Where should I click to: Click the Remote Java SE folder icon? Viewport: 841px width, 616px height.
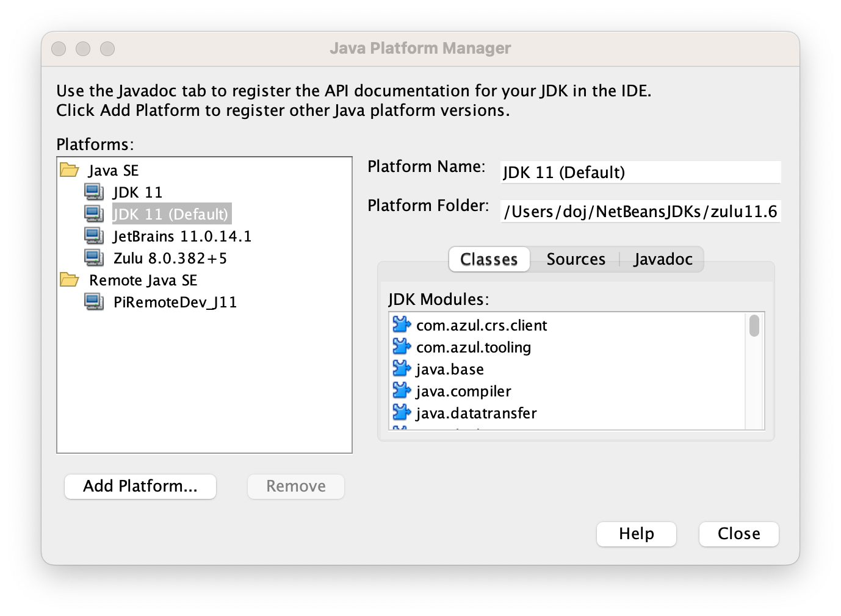pyautogui.click(x=69, y=279)
